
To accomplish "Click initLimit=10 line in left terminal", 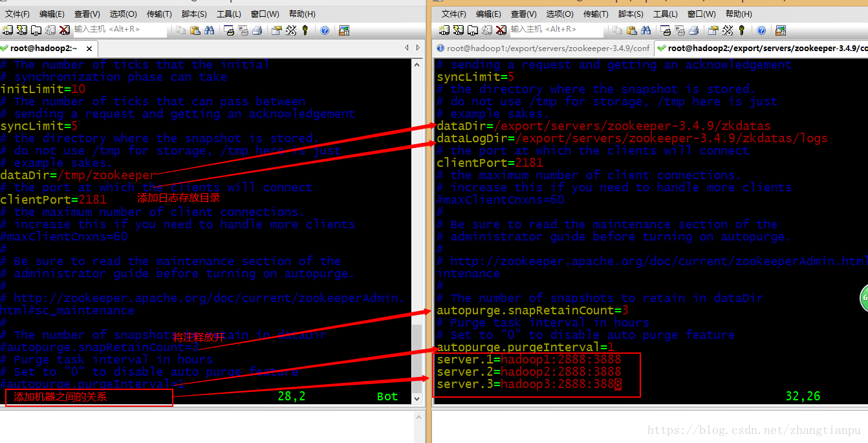I will pyautogui.click(x=43, y=89).
